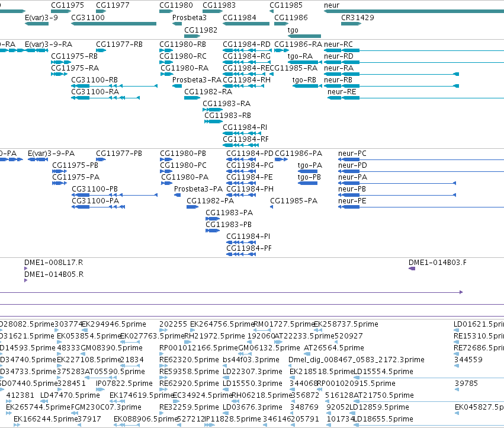Image resolution: width=504 pixels, height=428 pixels.
Task: Click the neur gene label
Action: click(332, 5)
